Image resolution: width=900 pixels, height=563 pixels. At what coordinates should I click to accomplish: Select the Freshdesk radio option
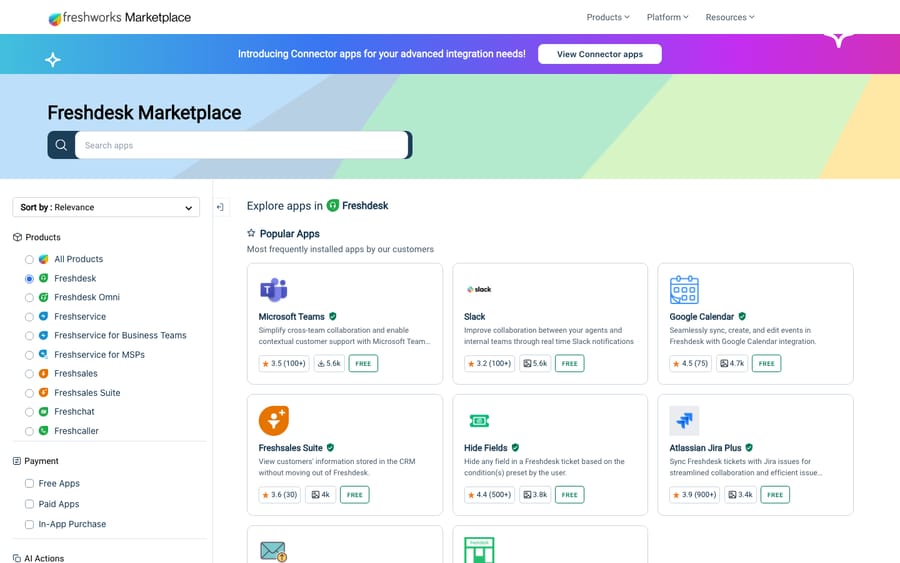pyautogui.click(x=29, y=278)
